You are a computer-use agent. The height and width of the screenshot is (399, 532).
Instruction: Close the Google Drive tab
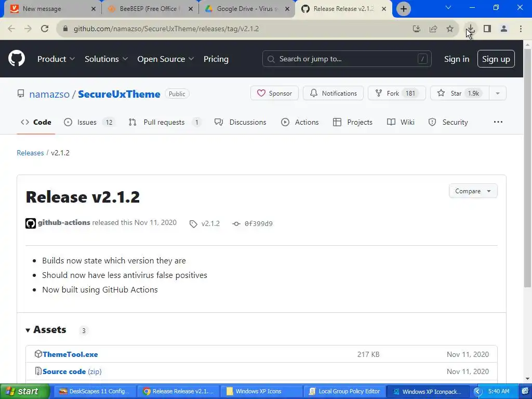pyautogui.click(x=287, y=9)
